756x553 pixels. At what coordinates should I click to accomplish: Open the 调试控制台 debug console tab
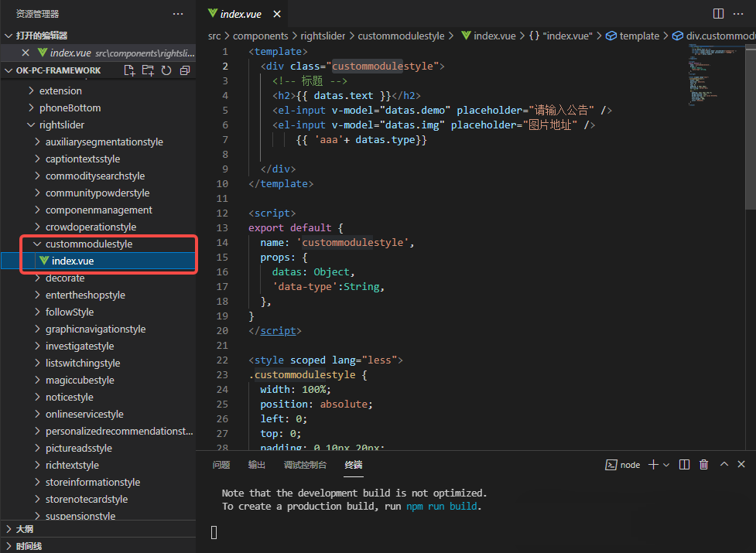tap(305, 465)
